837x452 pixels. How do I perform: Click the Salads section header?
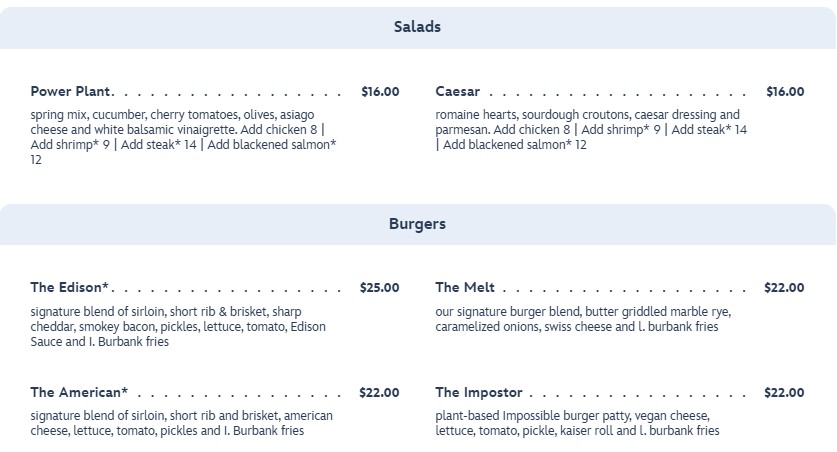click(417, 27)
